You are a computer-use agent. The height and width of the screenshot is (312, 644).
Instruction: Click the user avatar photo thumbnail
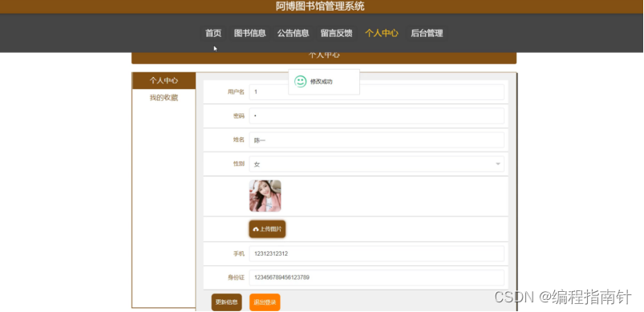click(x=265, y=196)
